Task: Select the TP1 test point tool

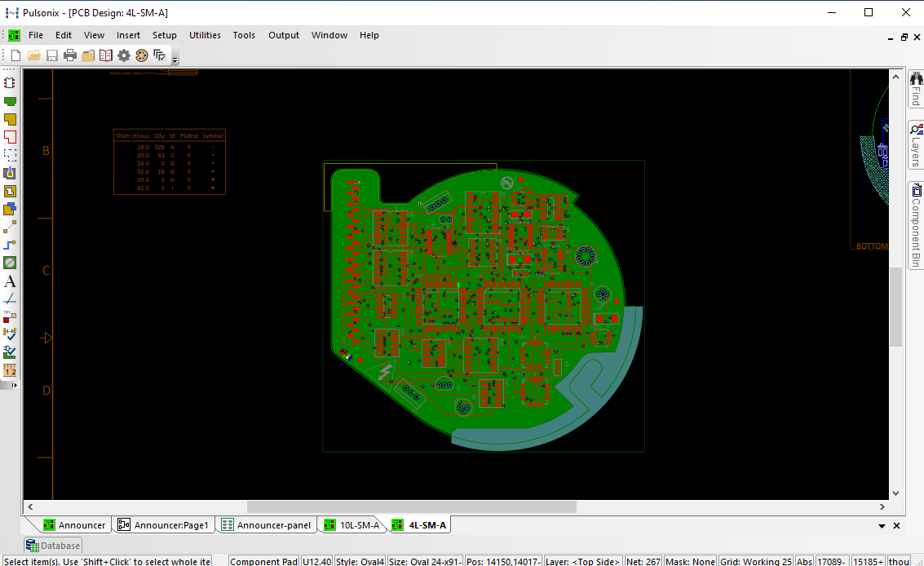Action: click(x=10, y=316)
